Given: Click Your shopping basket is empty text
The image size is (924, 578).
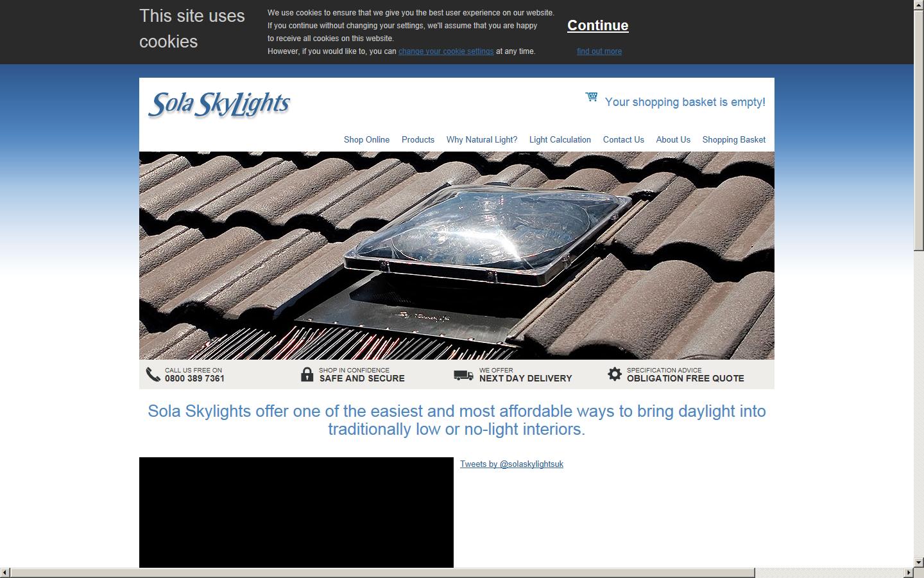Looking at the screenshot, I should coord(685,102).
